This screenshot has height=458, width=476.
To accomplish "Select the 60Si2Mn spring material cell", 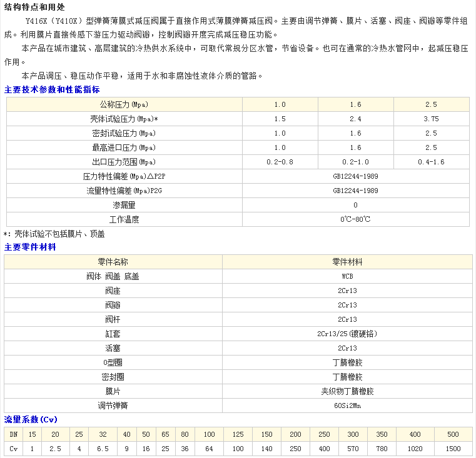I will [x=347, y=406].
